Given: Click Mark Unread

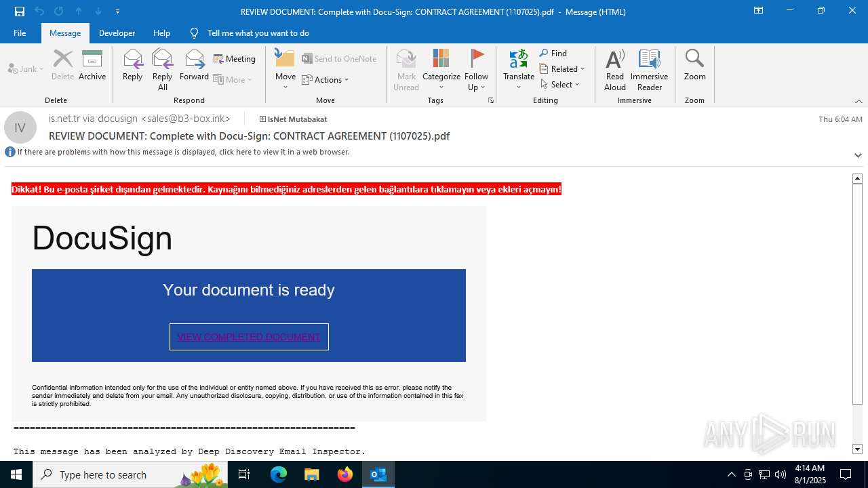Looking at the screenshot, I should 406,70.
